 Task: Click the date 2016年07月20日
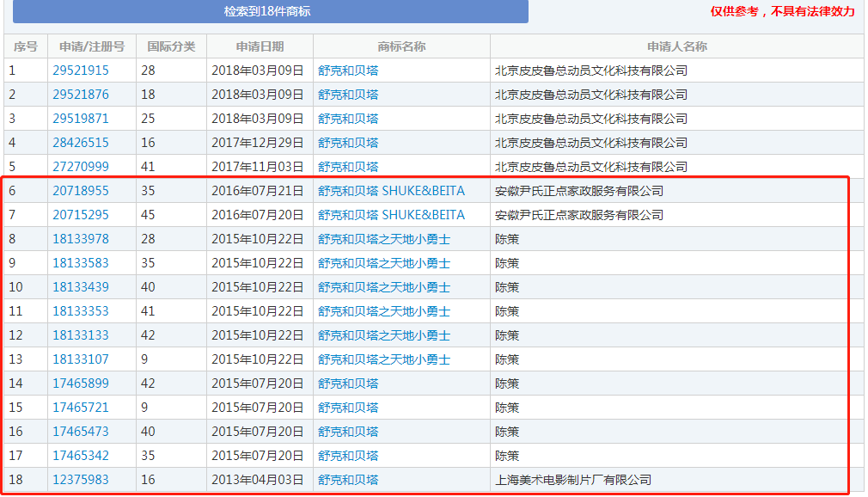(x=258, y=215)
